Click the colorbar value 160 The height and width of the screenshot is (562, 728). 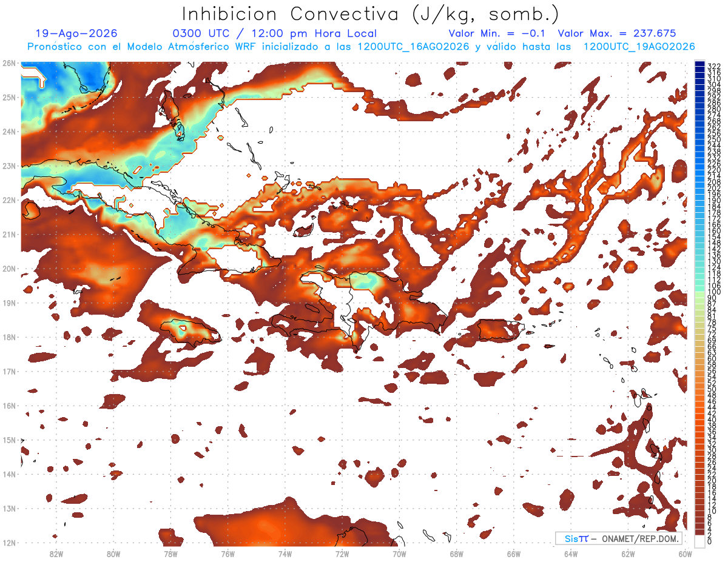tap(714, 231)
